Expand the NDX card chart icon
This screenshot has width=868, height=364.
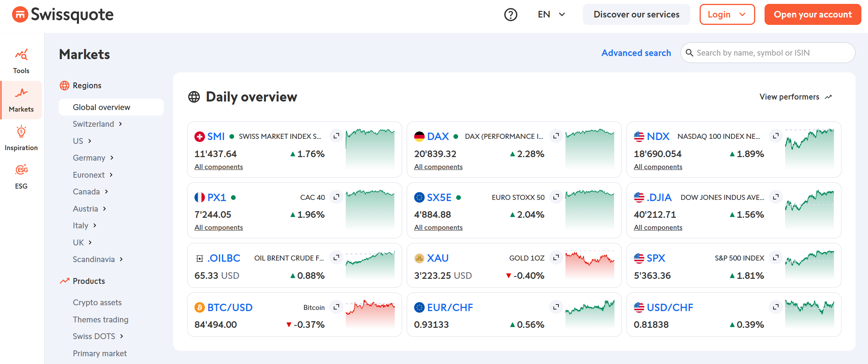click(776, 136)
